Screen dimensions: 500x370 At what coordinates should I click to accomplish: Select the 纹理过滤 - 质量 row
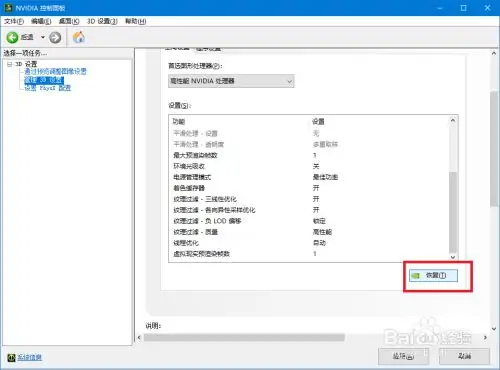[309, 232]
